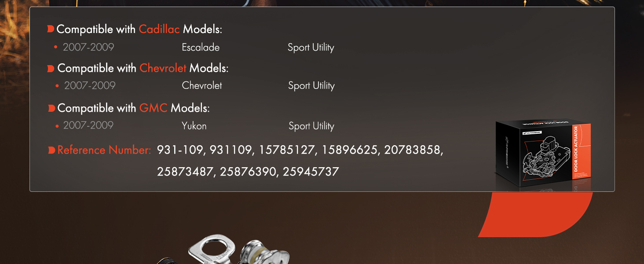Click reference number 20783858
The height and width of the screenshot is (264, 644).
pyautogui.click(x=413, y=150)
